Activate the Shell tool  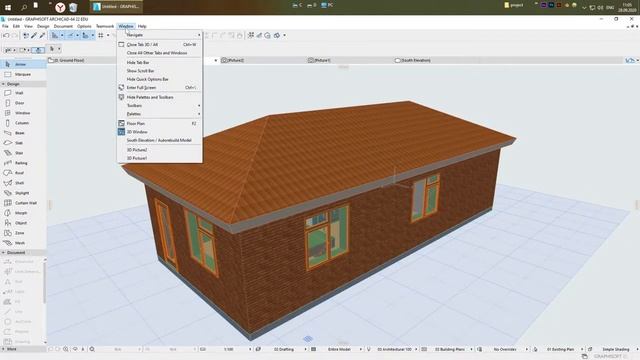point(23,183)
